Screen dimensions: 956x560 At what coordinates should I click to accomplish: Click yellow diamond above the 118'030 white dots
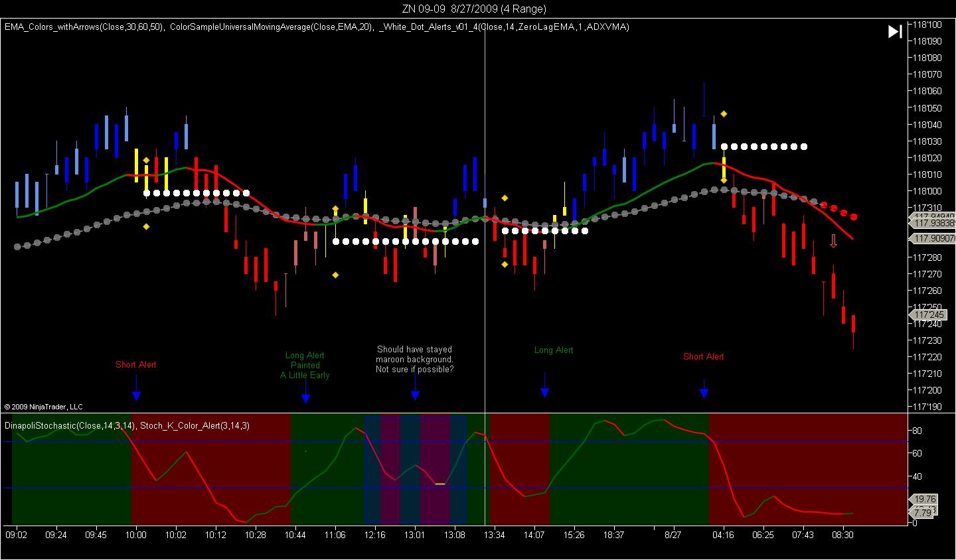click(x=724, y=114)
